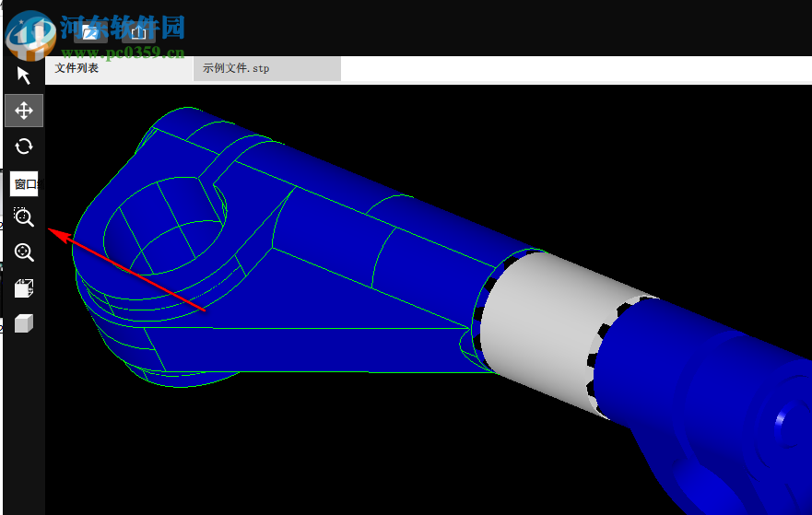Viewport: 812px width, 515px height.
Task: Activate the pan move tool
Action: click(x=24, y=111)
